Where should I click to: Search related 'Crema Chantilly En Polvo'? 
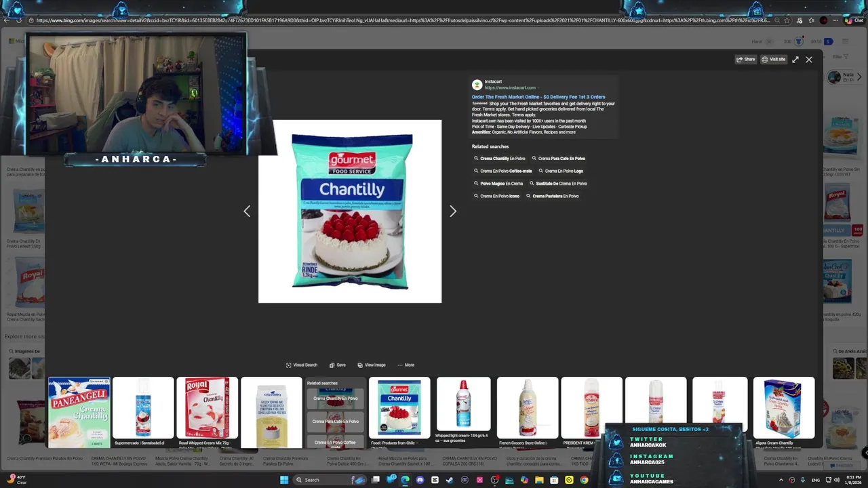(x=500, y=159)
